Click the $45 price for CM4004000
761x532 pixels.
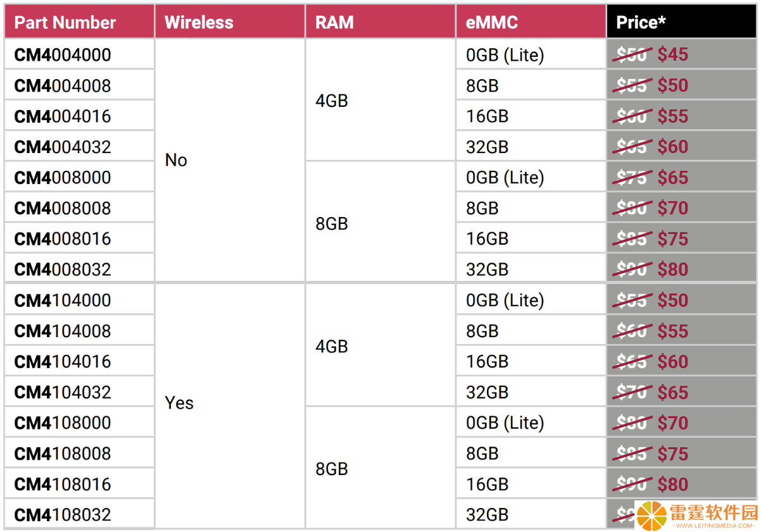(x=673, y=54)
